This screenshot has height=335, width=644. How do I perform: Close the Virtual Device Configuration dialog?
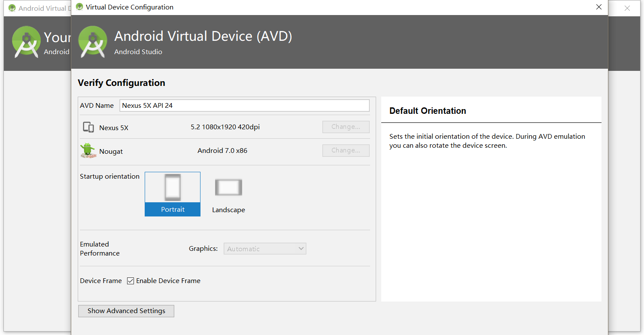coord(599,7)
